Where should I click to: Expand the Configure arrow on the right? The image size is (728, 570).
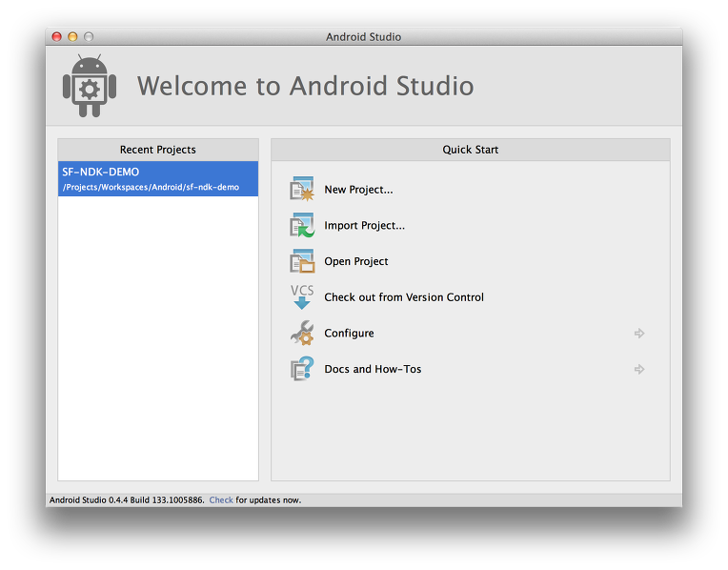point(639,333)
